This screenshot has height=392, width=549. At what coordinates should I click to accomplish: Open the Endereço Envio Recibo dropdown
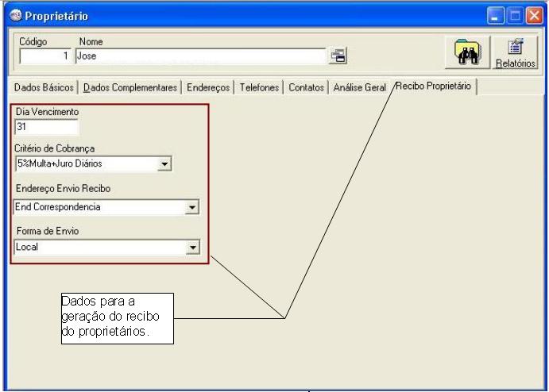(x=191, y=206)
